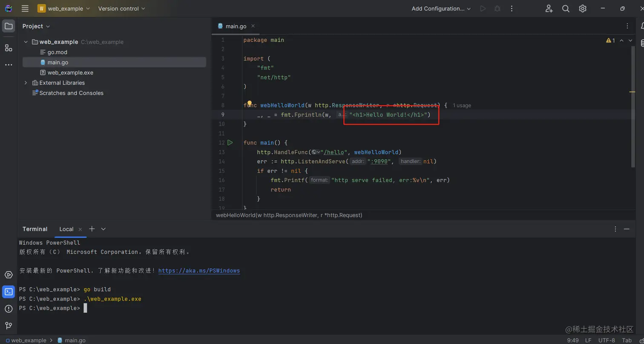Open URL path gutter dropdown near /hello
The width and height of the screenshot is (644, 344).
316,152
